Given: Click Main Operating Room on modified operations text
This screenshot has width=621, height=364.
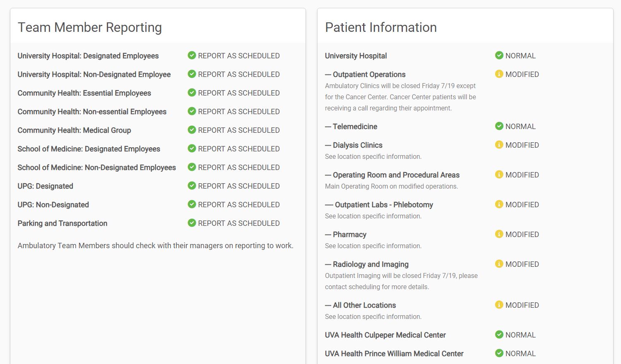Looking at the screenshot, I should pyautogui.click(x=391, y=186).
